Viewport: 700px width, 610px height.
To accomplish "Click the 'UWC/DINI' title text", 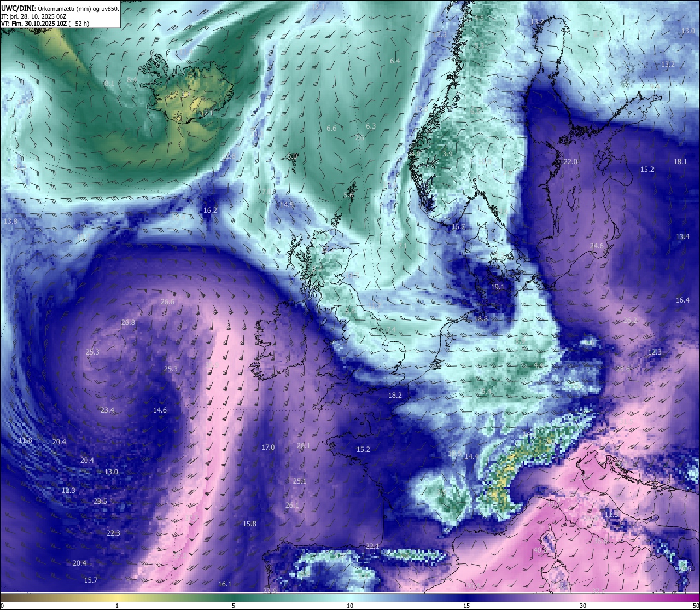I will (18, 8).
